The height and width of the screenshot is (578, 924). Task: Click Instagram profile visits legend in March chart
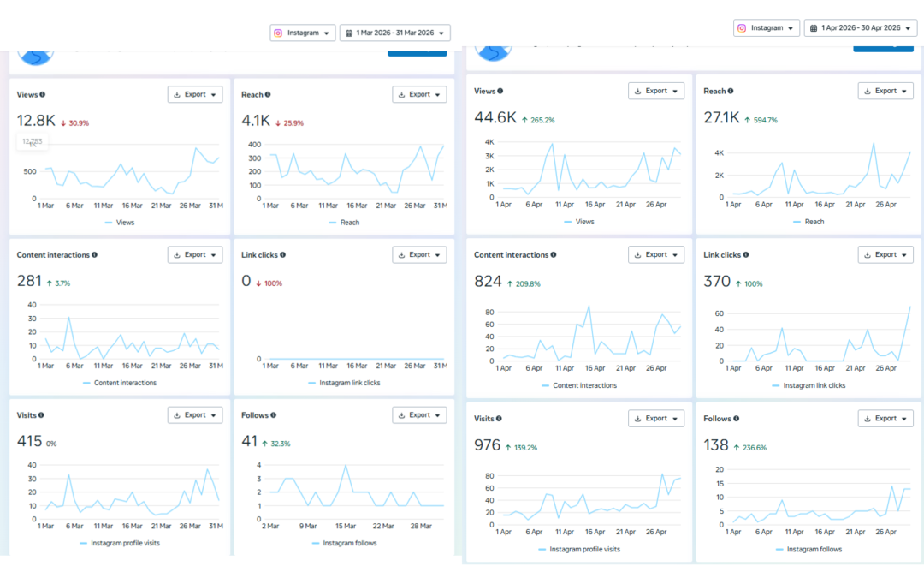[x=120, y=543]
